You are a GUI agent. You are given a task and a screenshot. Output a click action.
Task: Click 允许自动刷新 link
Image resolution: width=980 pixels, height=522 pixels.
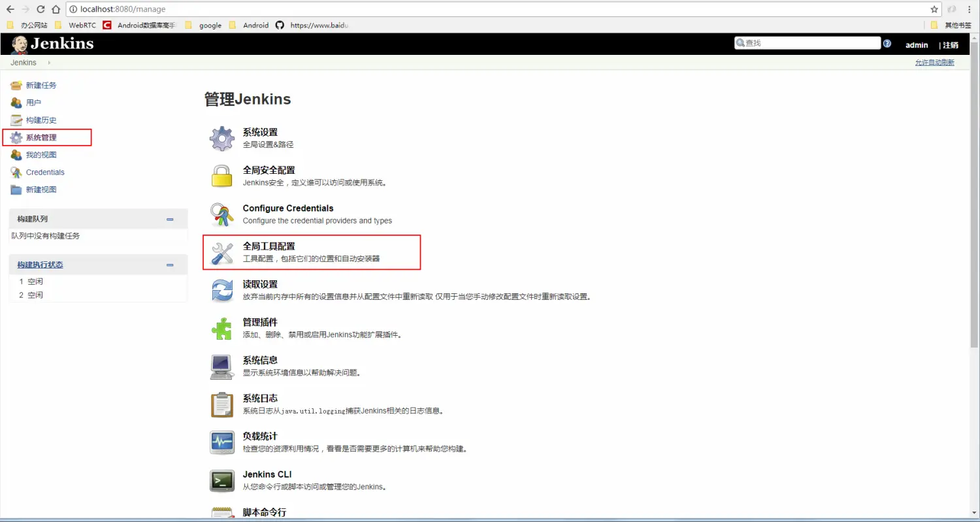point(934,63)
